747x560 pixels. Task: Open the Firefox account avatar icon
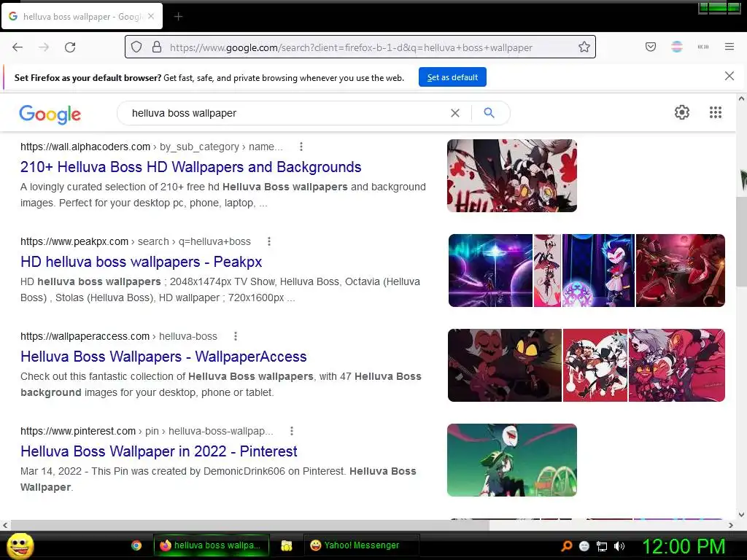pyautogui.click(x=677, y=47)
